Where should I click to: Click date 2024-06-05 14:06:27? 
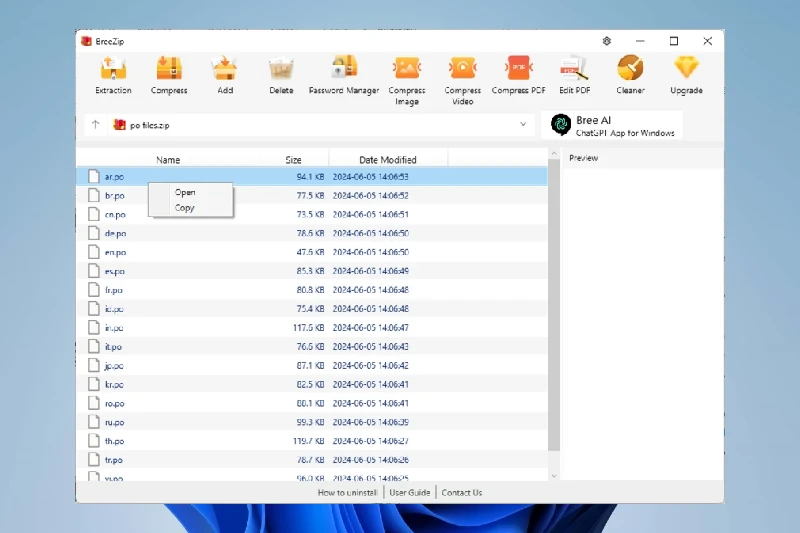(370, 441)
